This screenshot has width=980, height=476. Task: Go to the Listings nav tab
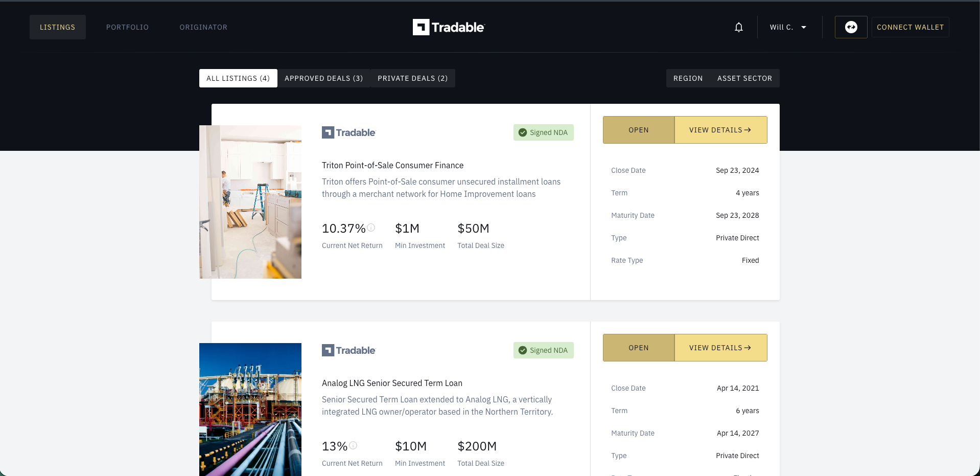click(58, 27)
